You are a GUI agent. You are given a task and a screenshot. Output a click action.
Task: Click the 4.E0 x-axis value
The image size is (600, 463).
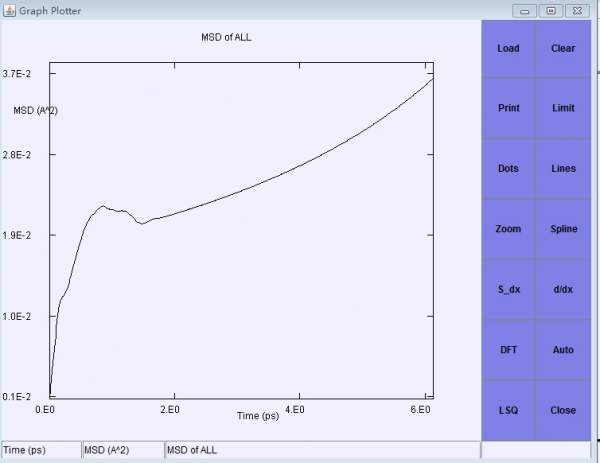[x=295, y=409]
